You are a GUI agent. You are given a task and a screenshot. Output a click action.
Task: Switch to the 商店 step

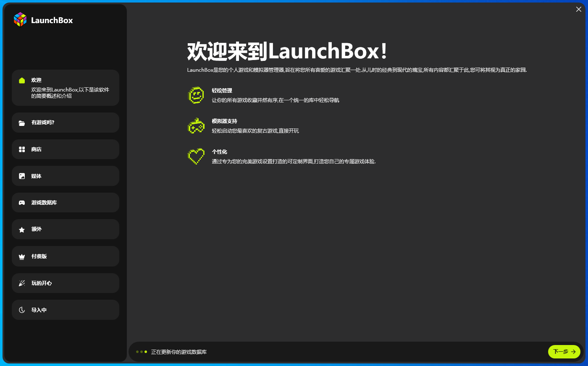tap(66, 149)
